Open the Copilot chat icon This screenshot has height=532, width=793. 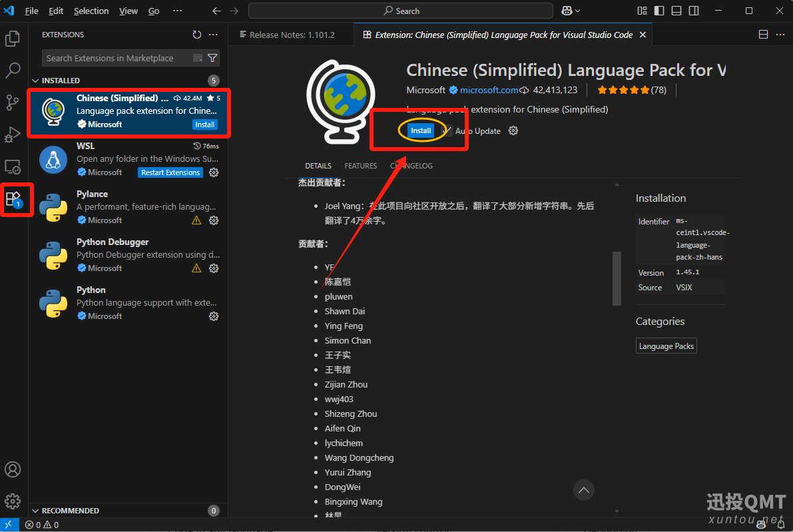[567, 11]
